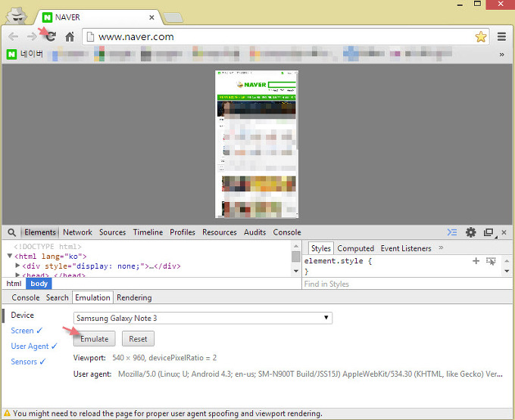Expand the html lang="ko" node
515x420 pixels.
(x=10, y=257)
